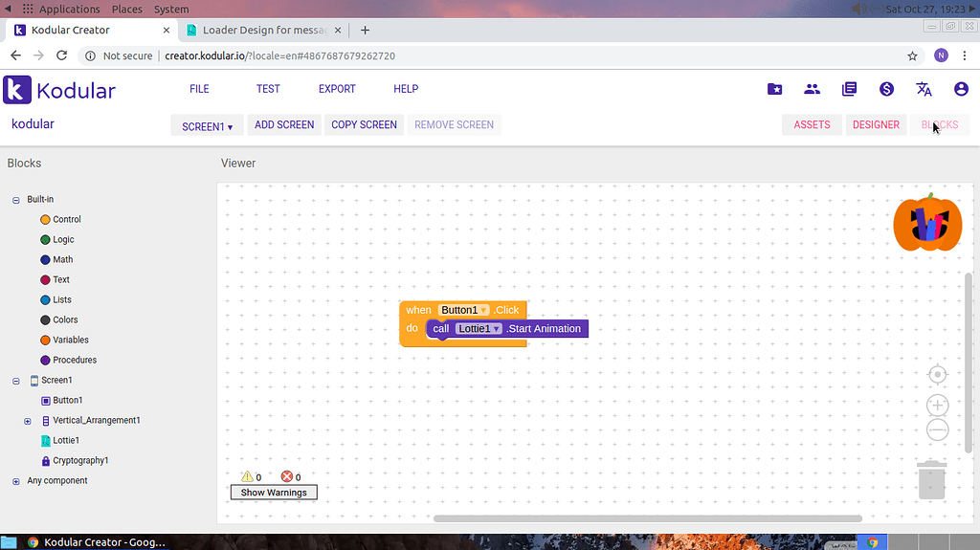Click the REMOVE SCREEN button
This screenshot has height=550, width=980.
coord(454,125)
